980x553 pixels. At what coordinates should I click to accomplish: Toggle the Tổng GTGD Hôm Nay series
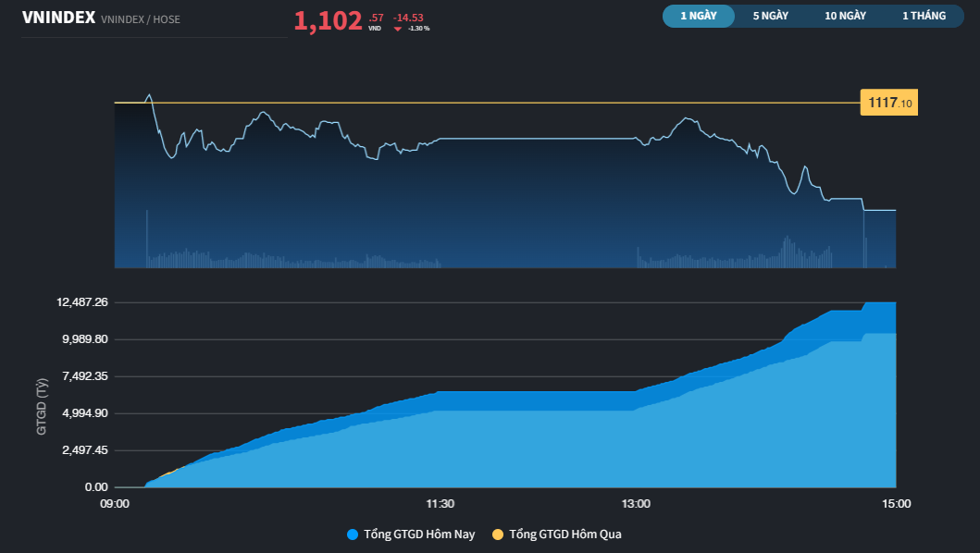click(x=419, y=534)
